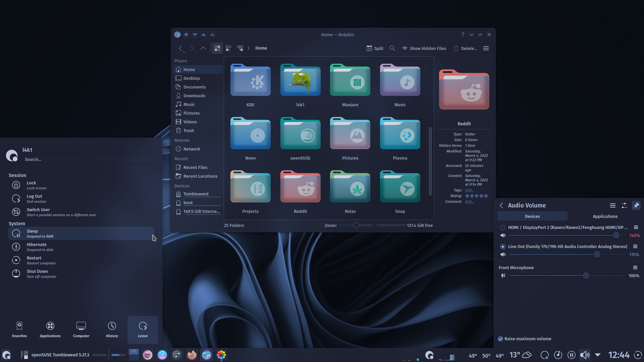The width and height of the screenshot is (644, 362).
Task: Open Recent Files in sidebar
Action: pyautogui.click(x=198, y=167)
